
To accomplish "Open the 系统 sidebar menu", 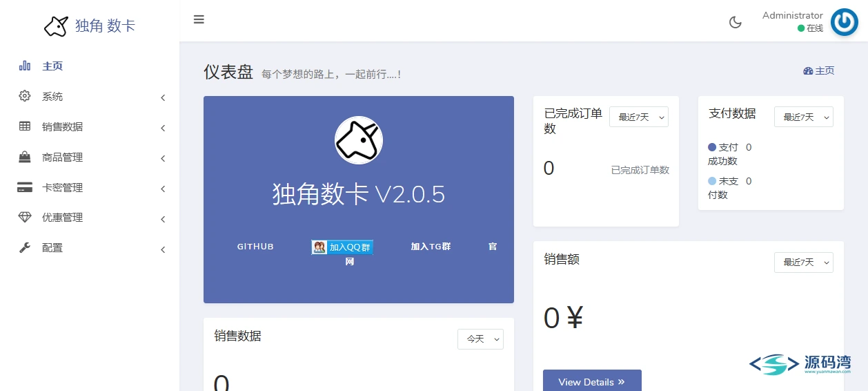I will [90, 96].
